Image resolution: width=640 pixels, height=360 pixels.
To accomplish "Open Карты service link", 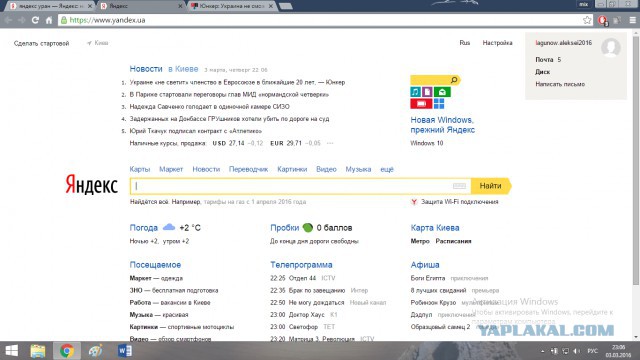I will pyautogui.click(x=140, y=169).
